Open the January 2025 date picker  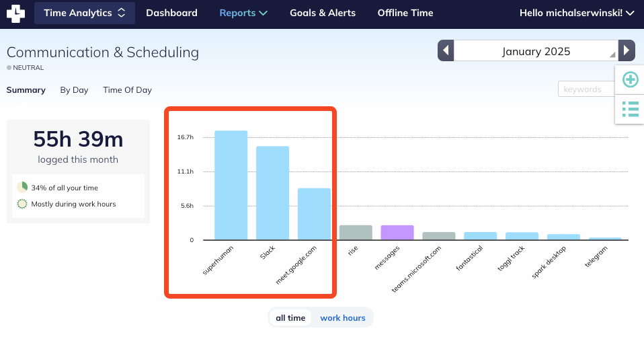(x=536, y=51)
